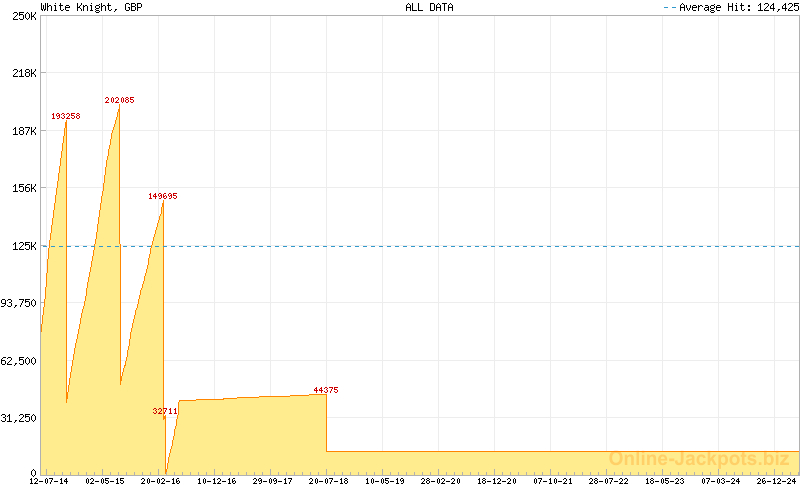Select the 20-02-16 date marker
This screenshot has width=800, height=490.
(x=161, y=481)
